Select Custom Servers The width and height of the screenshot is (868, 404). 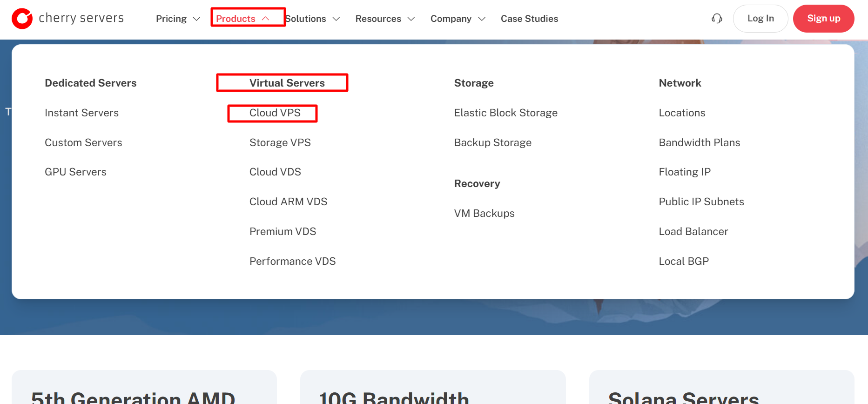coord(83,142)
